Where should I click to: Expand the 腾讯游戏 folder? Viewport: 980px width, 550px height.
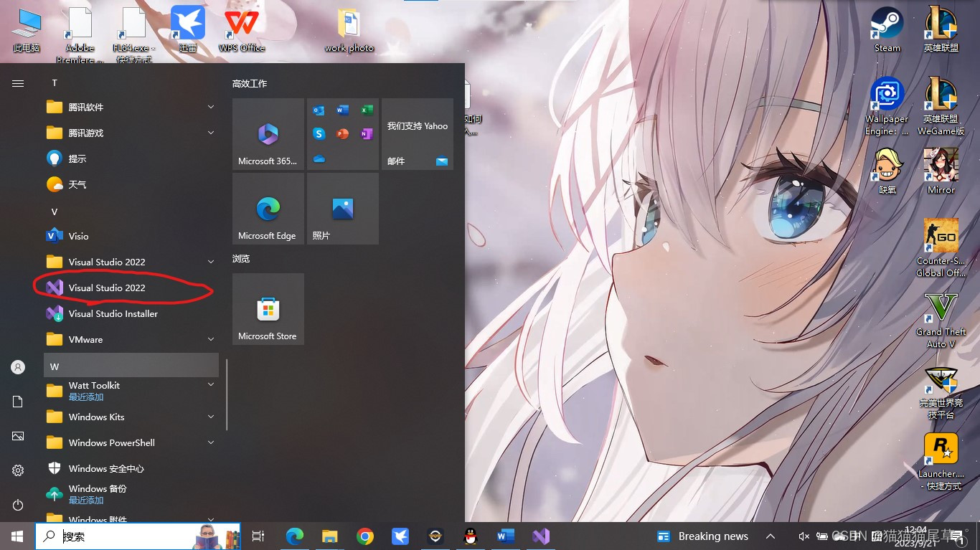point(211,133)
